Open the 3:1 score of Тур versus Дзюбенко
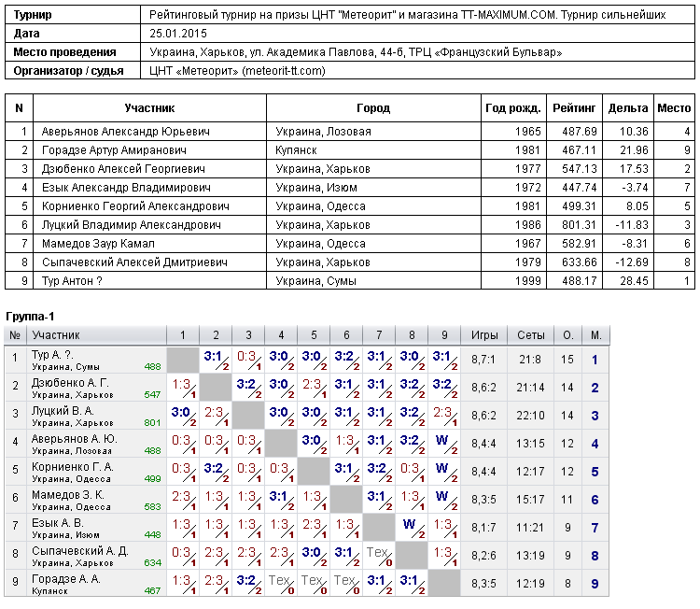Viewport: 700px width, 609px height. pos(217,360)
